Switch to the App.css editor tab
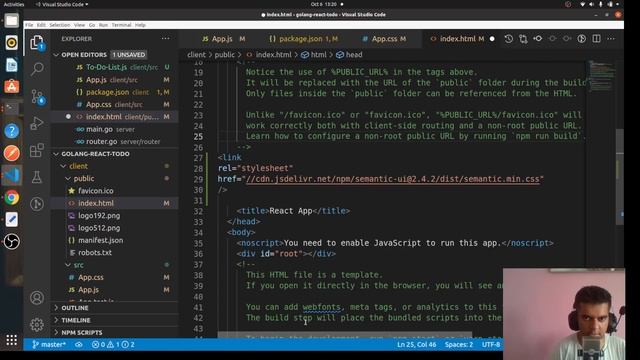640x360 pixels. click(384, 39)
